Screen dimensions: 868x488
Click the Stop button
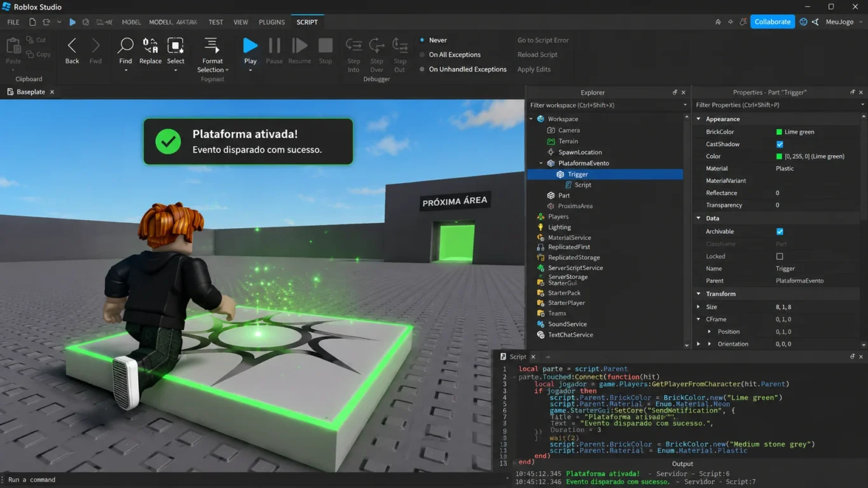[326, 45]
